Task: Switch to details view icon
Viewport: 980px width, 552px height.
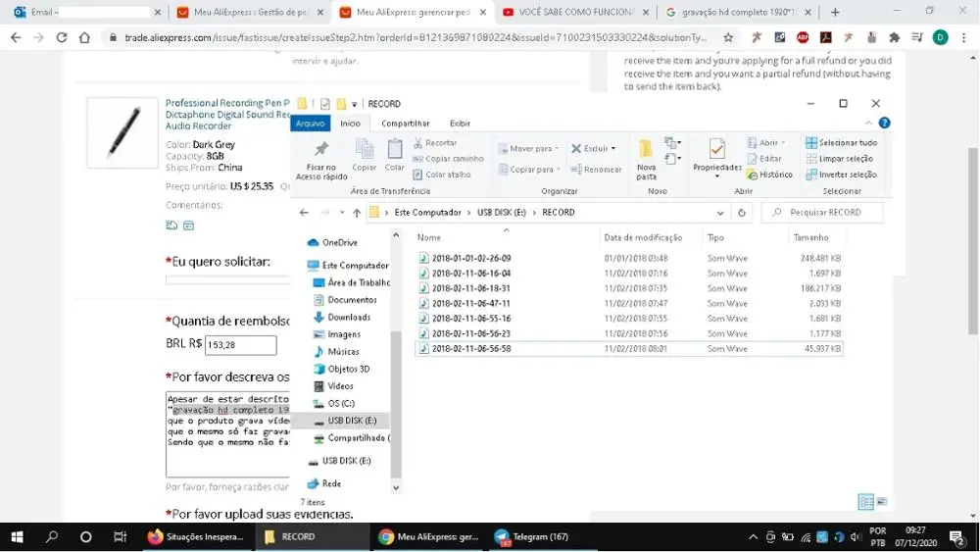Action: click(x=865, y=501)
